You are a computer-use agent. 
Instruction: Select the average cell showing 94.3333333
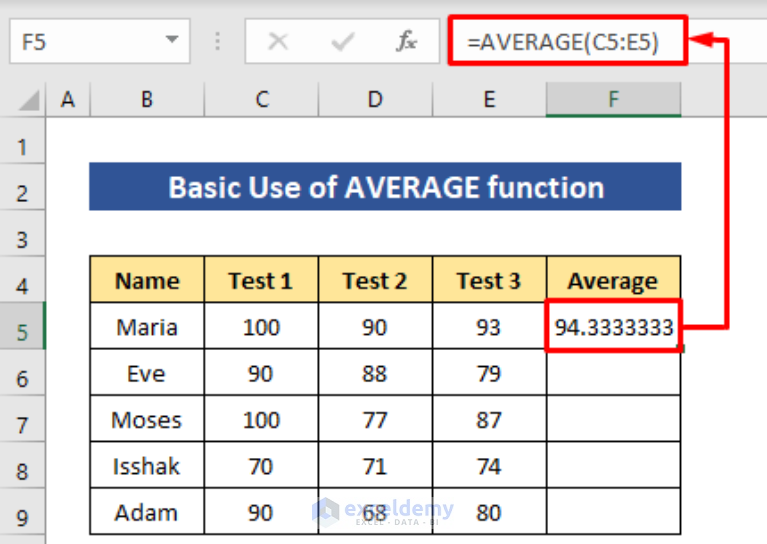[x=613, y=326]
